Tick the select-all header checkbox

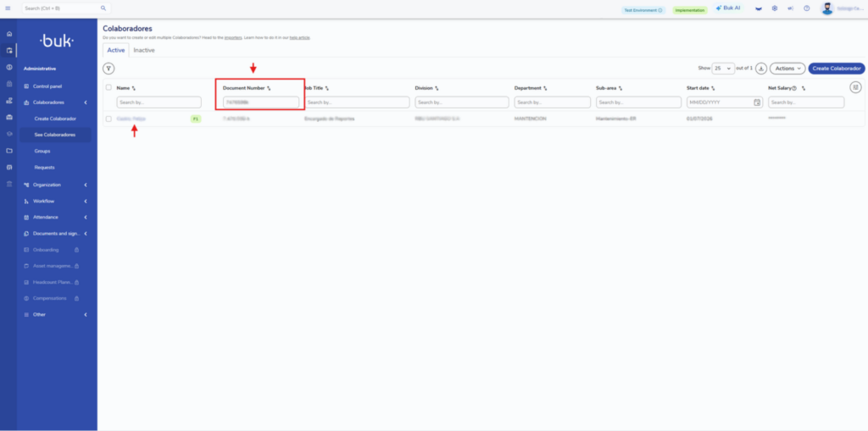point(108,87)
